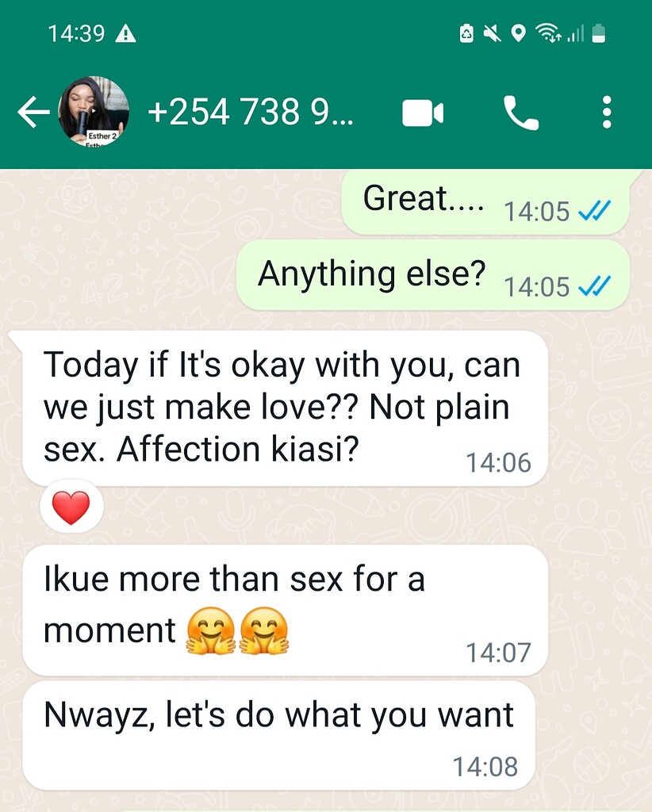The width and height of the screenshot is (652, 812).
Task: Tap the 14:39 clock in status bar
Action: pos(77,33)
